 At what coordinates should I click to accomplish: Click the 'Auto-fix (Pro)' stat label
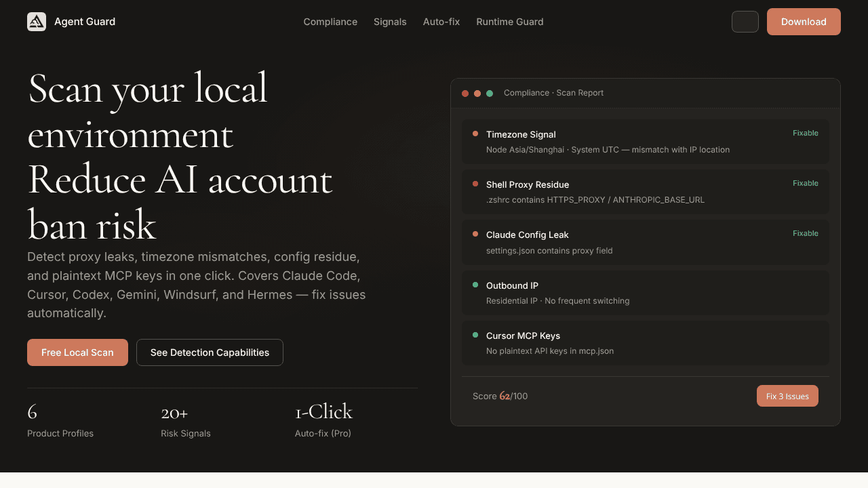[x=323, y=433]
